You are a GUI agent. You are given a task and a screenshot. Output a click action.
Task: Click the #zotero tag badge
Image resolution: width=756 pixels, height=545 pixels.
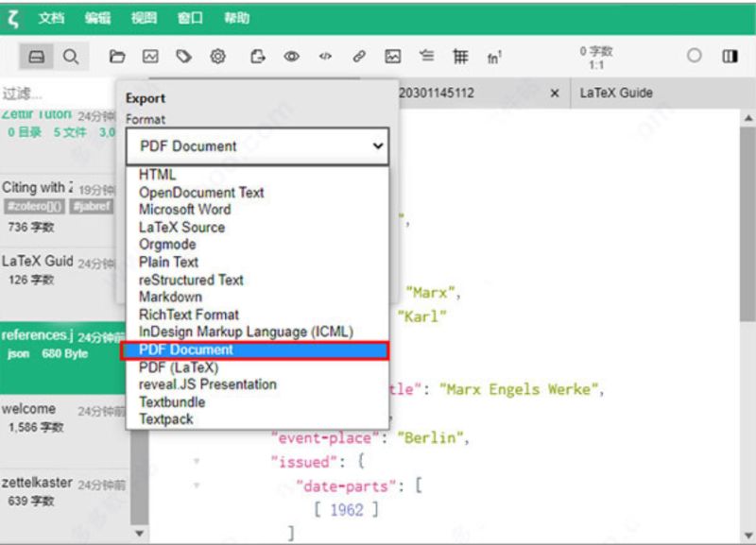click(x=34, y=207)
